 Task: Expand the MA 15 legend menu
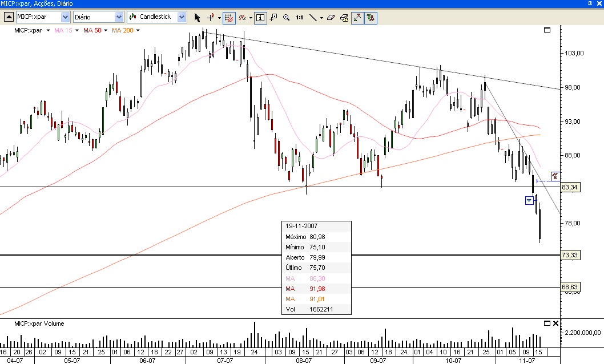pos(77,30)
